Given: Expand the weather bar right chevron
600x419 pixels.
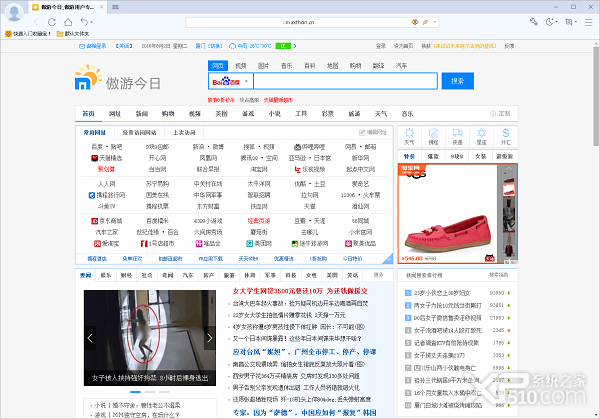Looking at the screenshot, I should (x=295, y=46).
